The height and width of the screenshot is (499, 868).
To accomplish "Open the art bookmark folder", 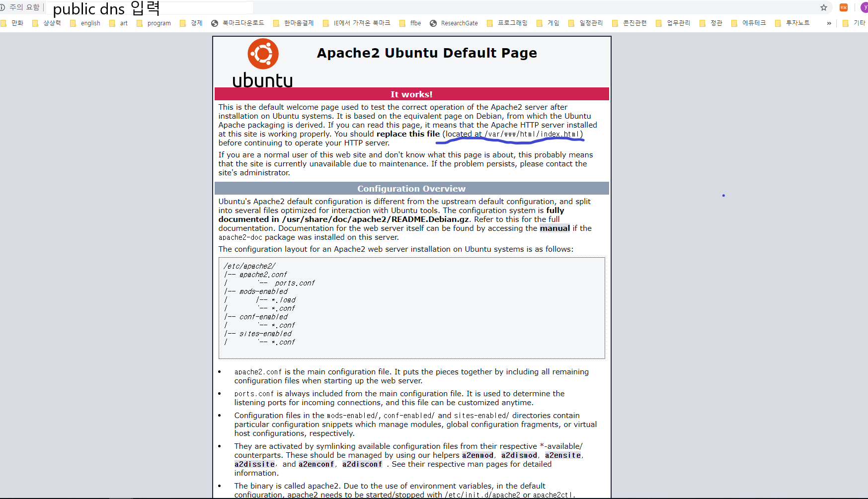I will (119, 23).
